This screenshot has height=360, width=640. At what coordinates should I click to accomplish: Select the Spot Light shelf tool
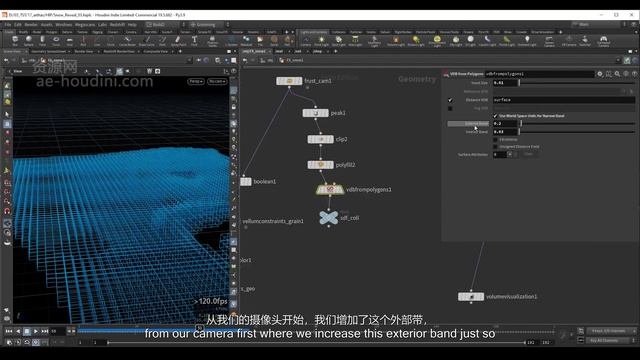[338, 40]
